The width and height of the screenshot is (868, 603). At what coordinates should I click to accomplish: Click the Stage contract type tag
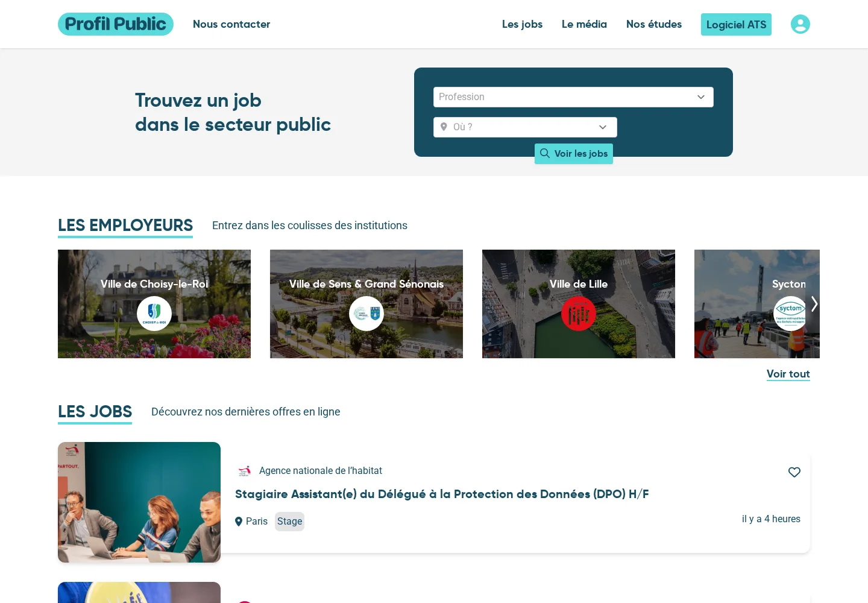pos(289,522)
